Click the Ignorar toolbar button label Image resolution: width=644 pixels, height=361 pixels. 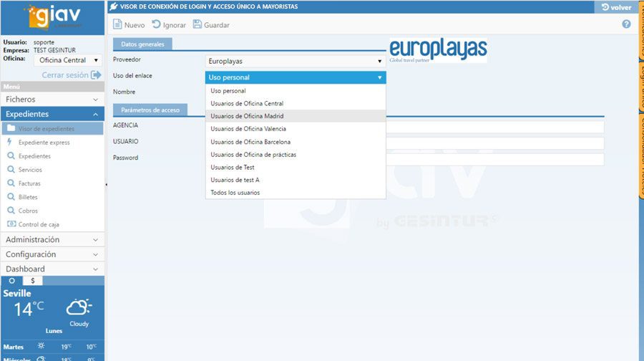[174, 25]
